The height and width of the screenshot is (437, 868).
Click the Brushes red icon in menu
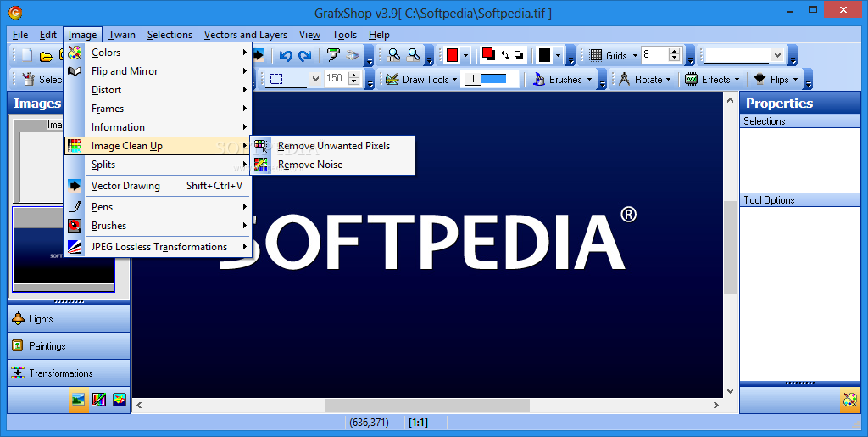[75, 226]
